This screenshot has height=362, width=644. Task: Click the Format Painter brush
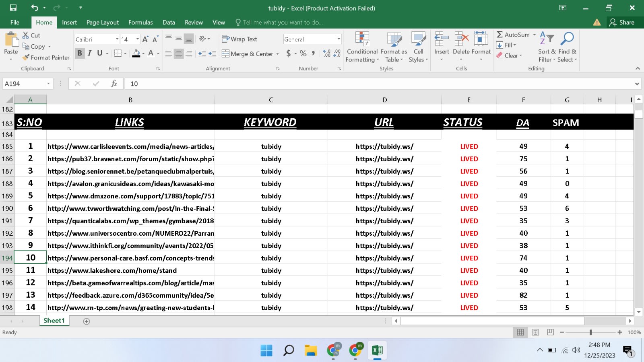point(26,58)
